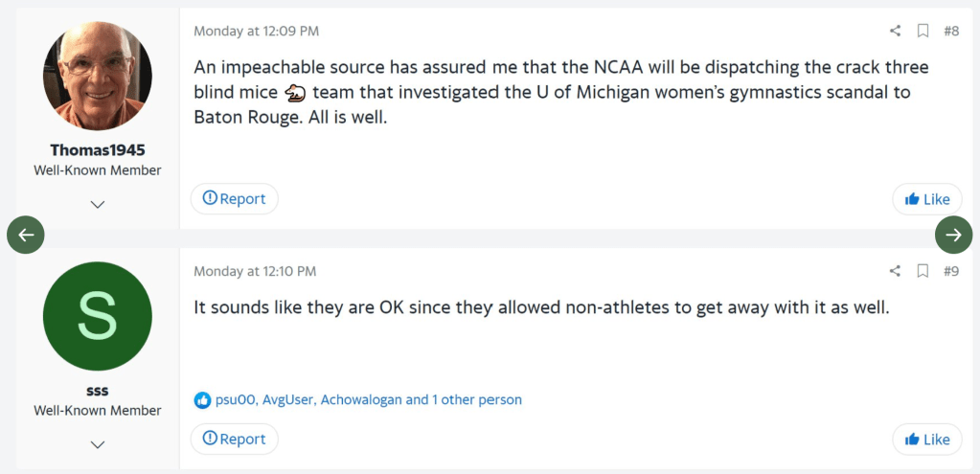Bookmark post #8

(923, 31)
